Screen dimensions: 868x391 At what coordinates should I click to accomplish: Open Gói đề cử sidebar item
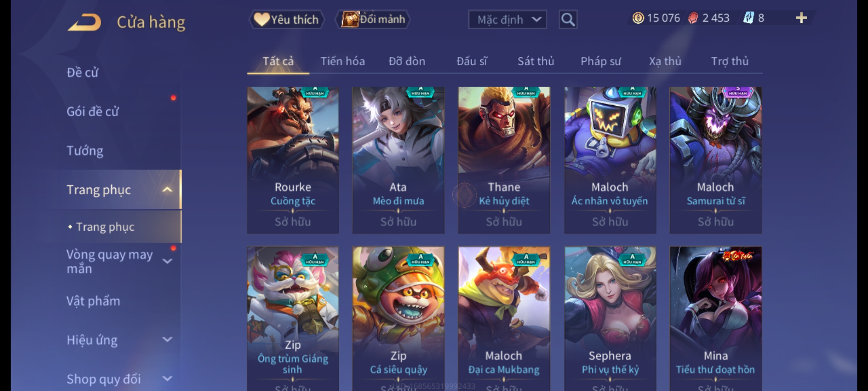(93, 112)
